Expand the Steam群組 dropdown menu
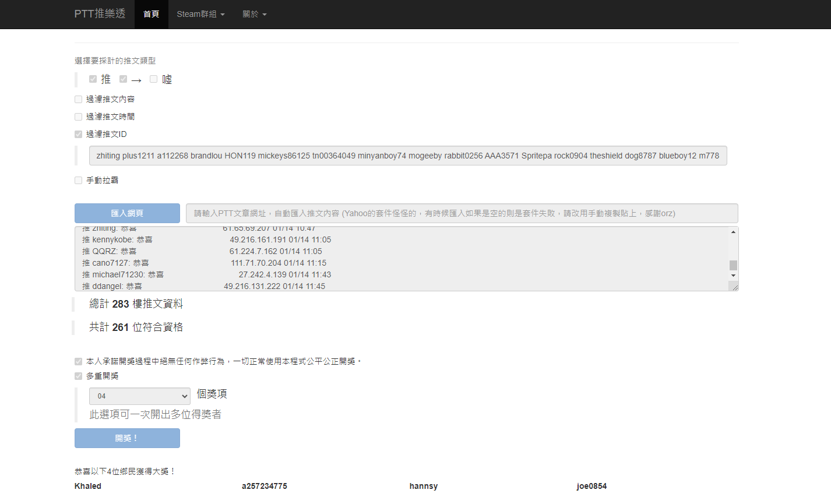Screen dimensions: 831x504 pyautogui.click(x=200, y=14)
